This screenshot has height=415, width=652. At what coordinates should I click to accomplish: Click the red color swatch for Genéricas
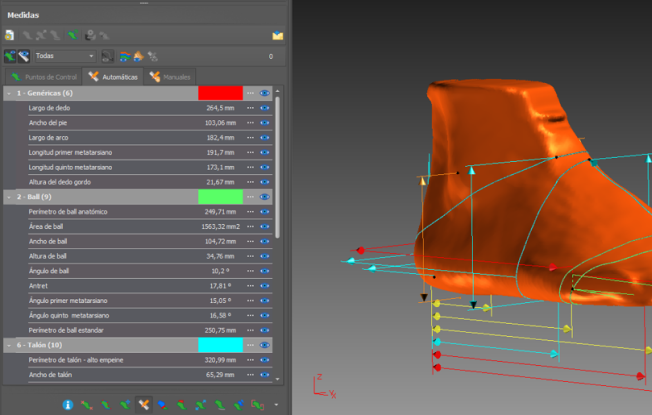[220, 92]
